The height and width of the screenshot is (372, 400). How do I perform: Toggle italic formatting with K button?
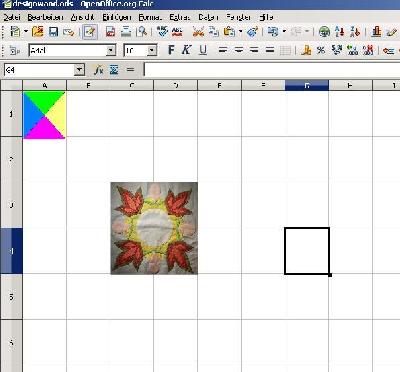tap(186, 50)
